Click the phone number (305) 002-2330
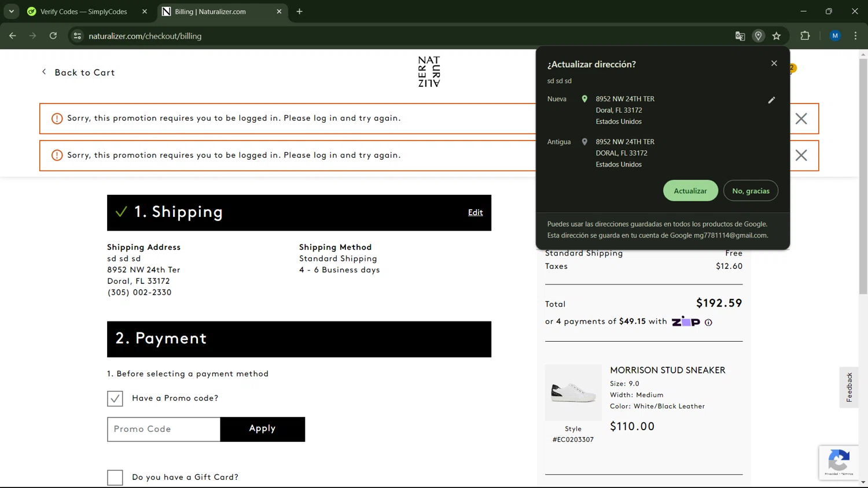868x488 pixels. pos(139,293)
